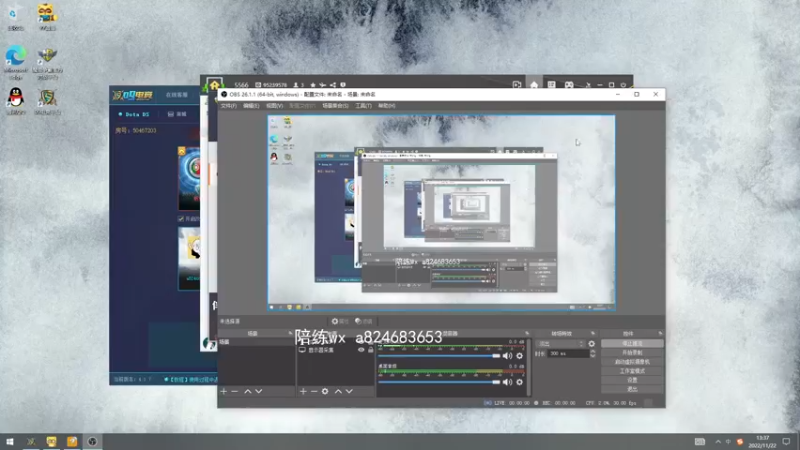Viewport: 800px width, 450px height.
Task: Pop out the Scenes dock panel icon
Action: coord(290,333)
